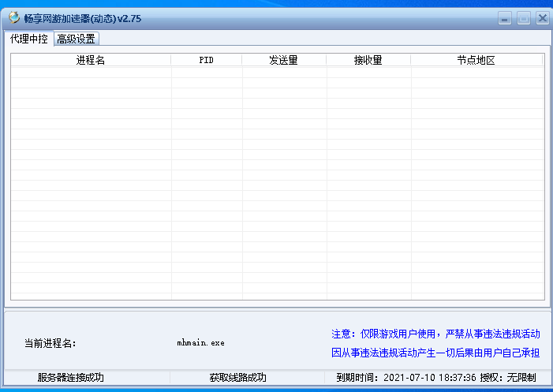Click the 服务器连接成功 status text
The width and height of the screenshot is (553, 392).
point(71,378)
